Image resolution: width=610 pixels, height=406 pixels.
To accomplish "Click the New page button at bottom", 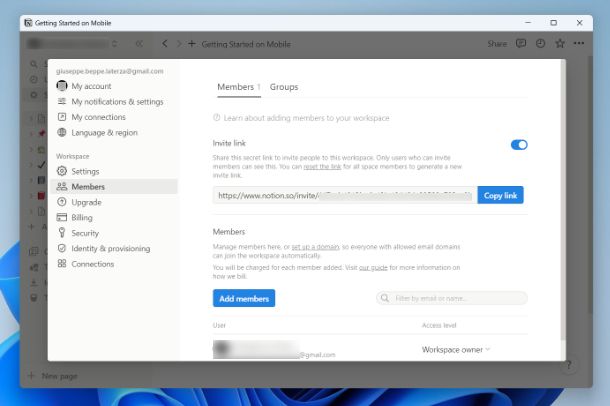I will pos(53,376).
